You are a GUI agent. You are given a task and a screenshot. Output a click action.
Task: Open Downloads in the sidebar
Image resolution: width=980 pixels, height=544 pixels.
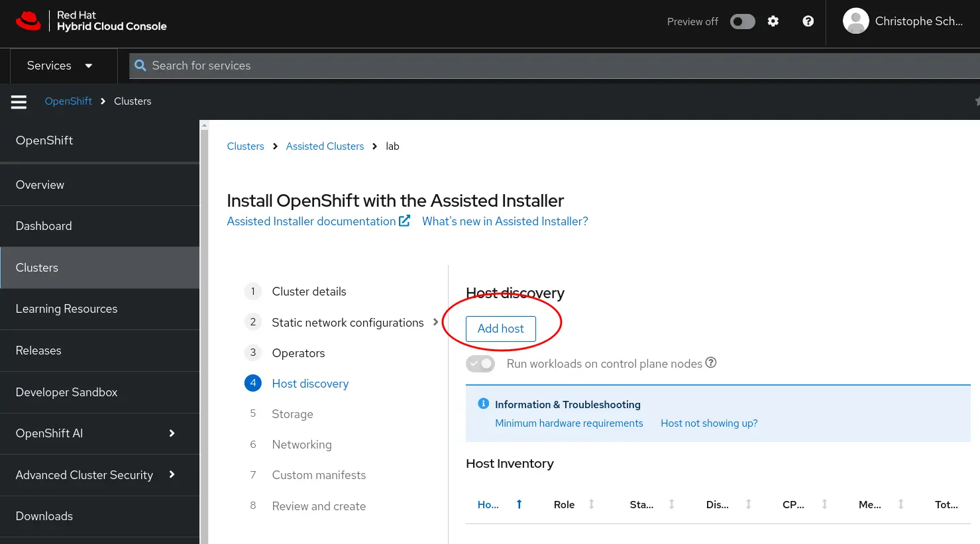pos(99,516)
